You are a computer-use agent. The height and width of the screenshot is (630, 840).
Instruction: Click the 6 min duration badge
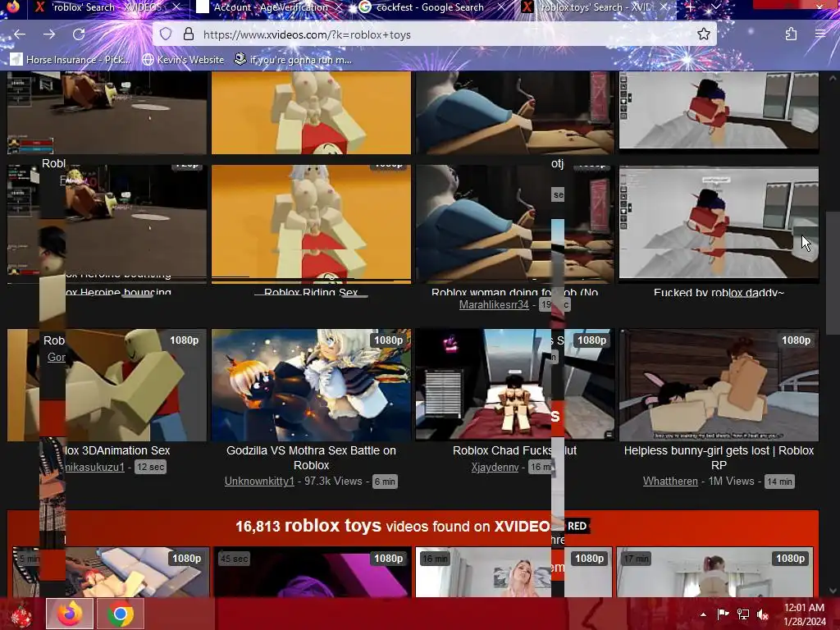(385, 482)
